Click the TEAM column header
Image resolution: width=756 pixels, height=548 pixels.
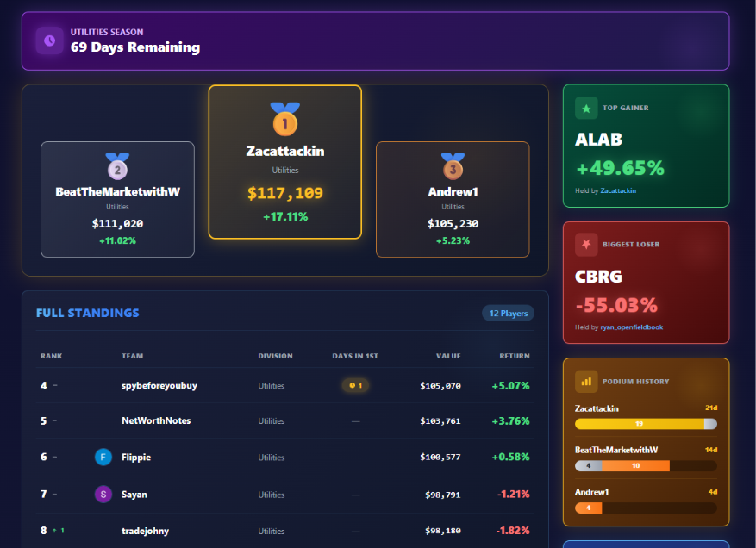click(x=133, y=356)
